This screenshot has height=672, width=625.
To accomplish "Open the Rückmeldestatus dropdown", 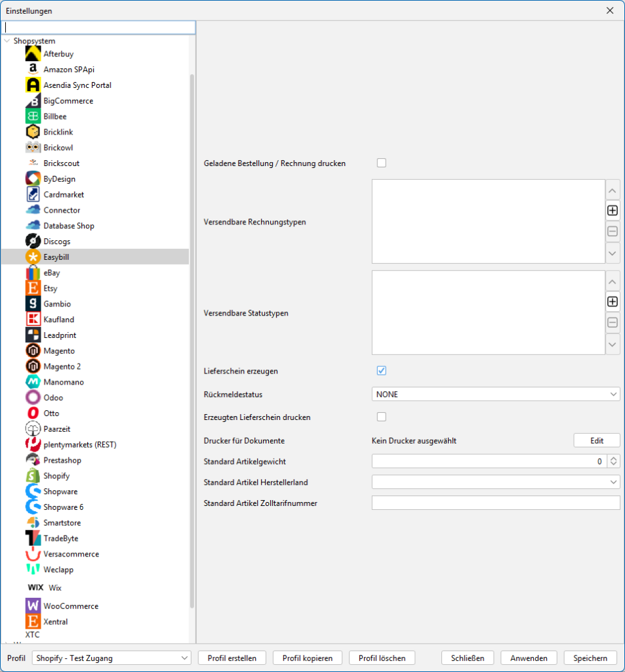I will pyautogui.click(x=495, y=394).
